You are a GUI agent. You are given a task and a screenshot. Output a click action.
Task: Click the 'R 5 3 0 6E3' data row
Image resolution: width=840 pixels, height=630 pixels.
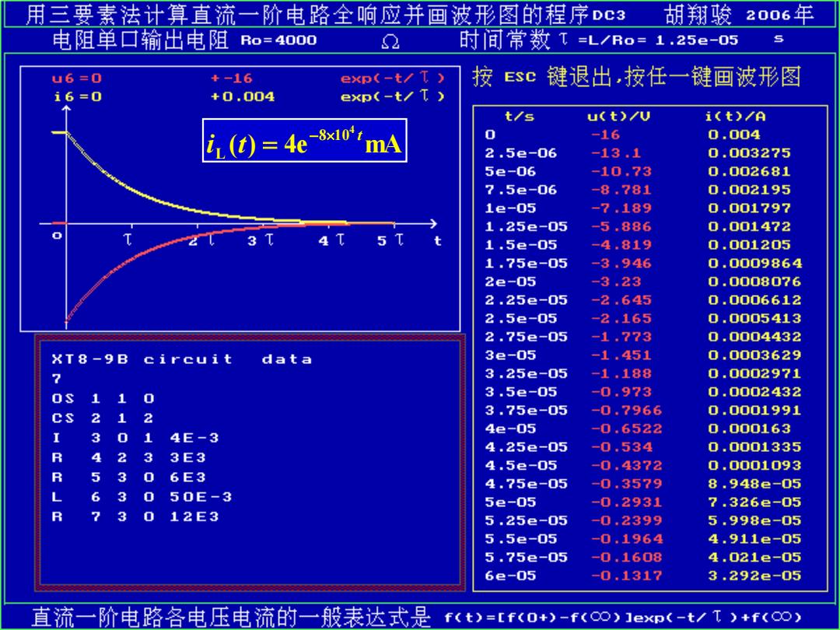129,478
